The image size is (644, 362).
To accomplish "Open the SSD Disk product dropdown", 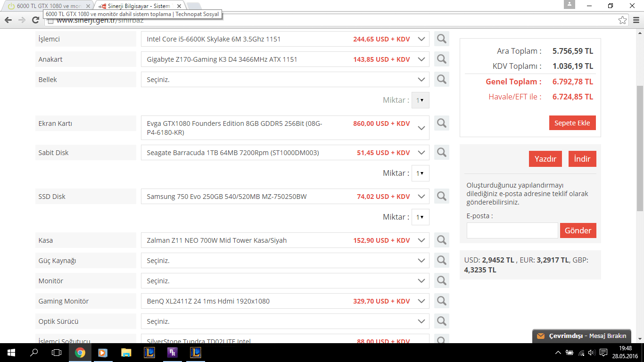I will [x=285, y=197].
